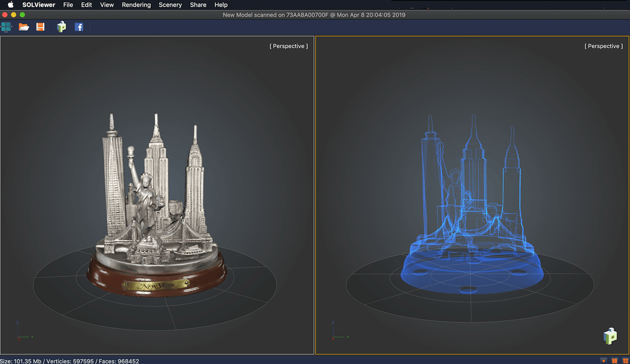Open the Perspective dropdown in left viewport
The width and height of the screenshot is (630, 364).
point(289,46)
